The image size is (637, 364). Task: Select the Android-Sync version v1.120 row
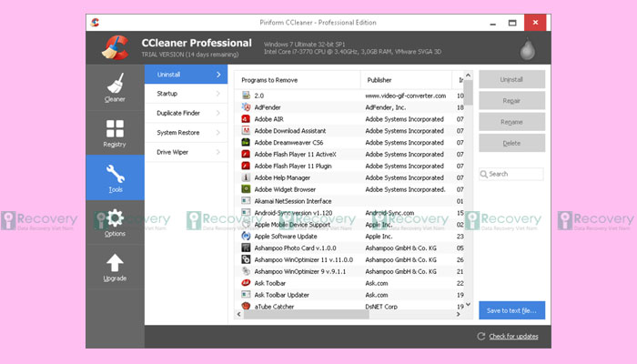[349, 213]
